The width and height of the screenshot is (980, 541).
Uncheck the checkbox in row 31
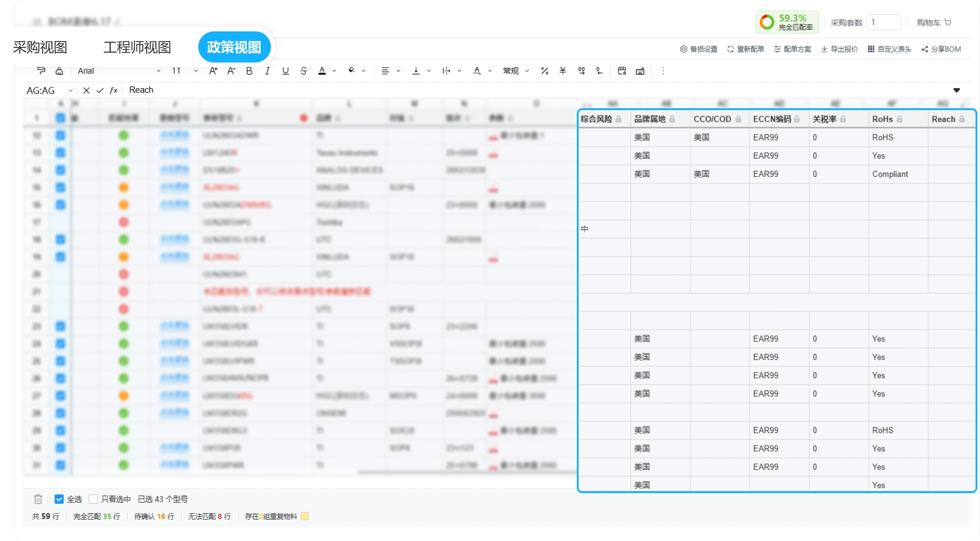(61, 465)
